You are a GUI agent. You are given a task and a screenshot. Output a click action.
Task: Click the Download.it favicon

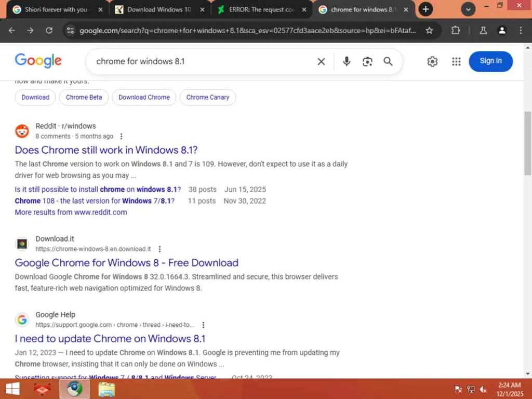click(22, 244)
